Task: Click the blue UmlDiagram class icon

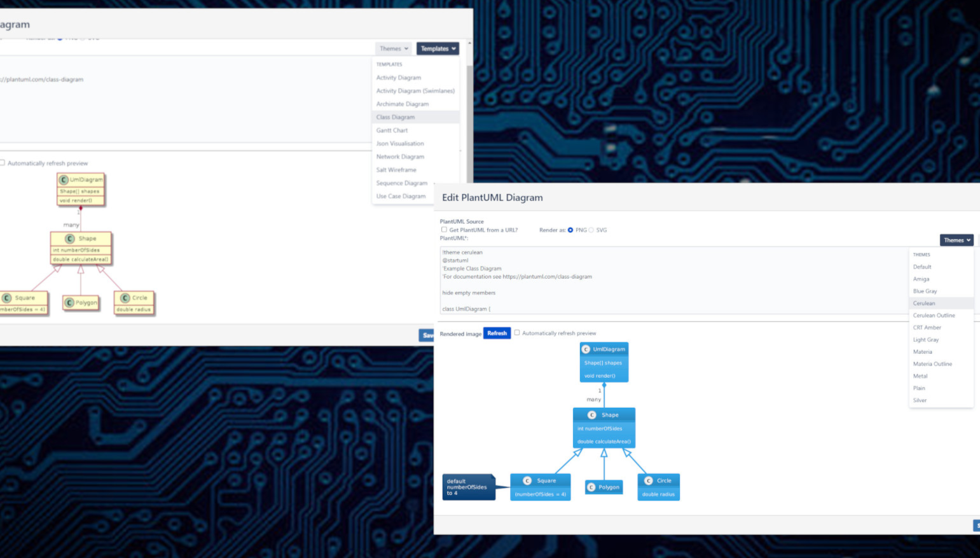Action: (x=586, y=349)
